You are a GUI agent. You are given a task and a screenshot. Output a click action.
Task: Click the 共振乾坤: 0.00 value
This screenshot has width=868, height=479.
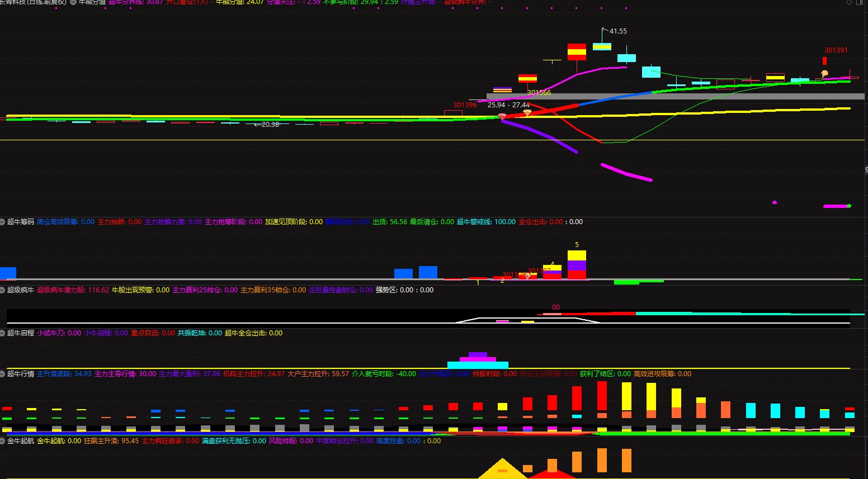(x=200, y=333)
